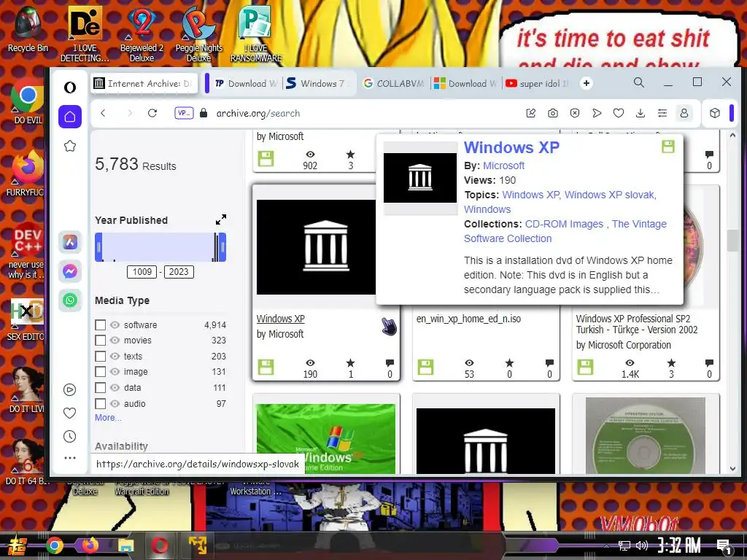Take a snapshot with camera icon
Image resolution: width=747 pixels, height=560 pixels.
click(553, 113)
